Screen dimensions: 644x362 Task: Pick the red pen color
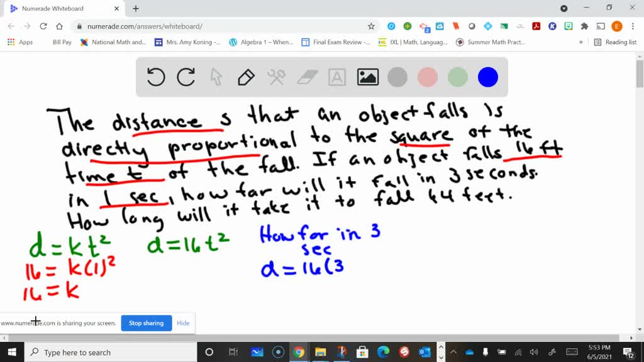(428, 77)
